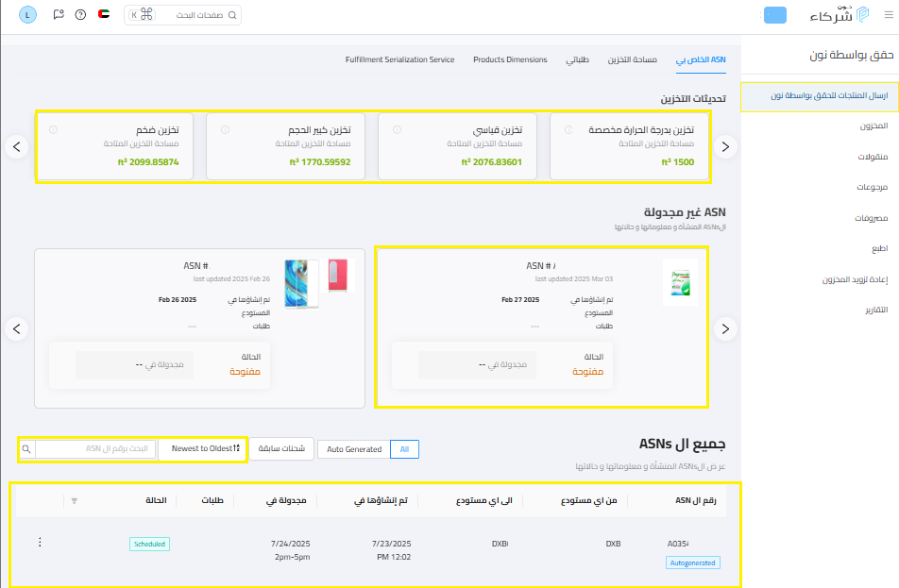Open التقارير in the sidebar

click(x=876, y=310)
